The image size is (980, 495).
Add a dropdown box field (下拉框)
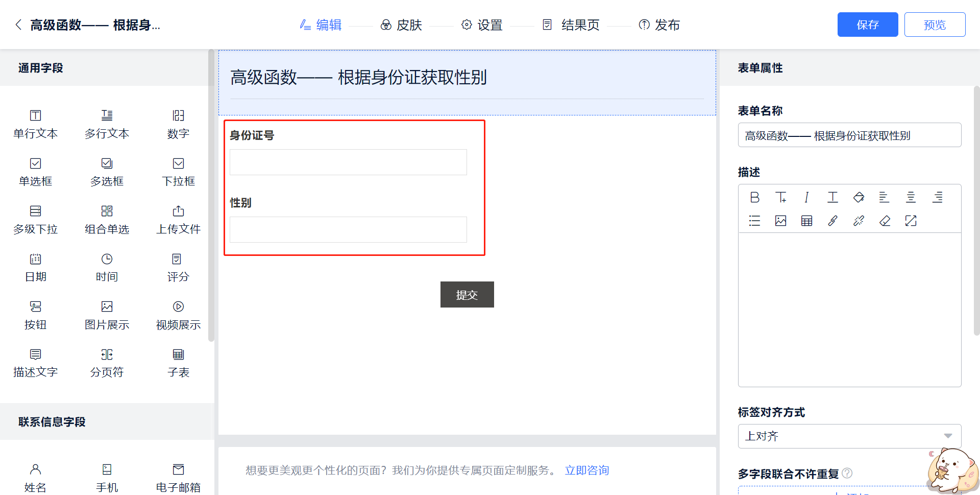point(178,172)
